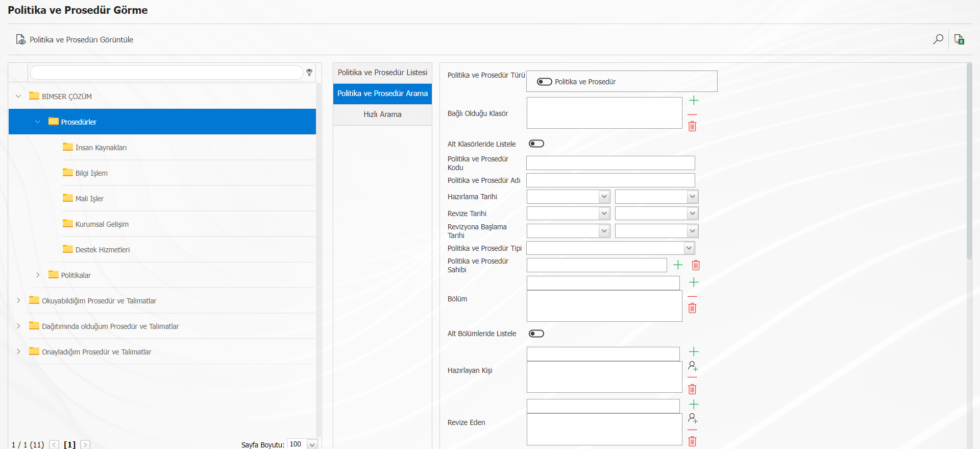The height and width of the screenshot is (449, 980).
Task: Expand Onayladığım Prosedür ve Talimatlar node
Action: [x=18, y=351]
